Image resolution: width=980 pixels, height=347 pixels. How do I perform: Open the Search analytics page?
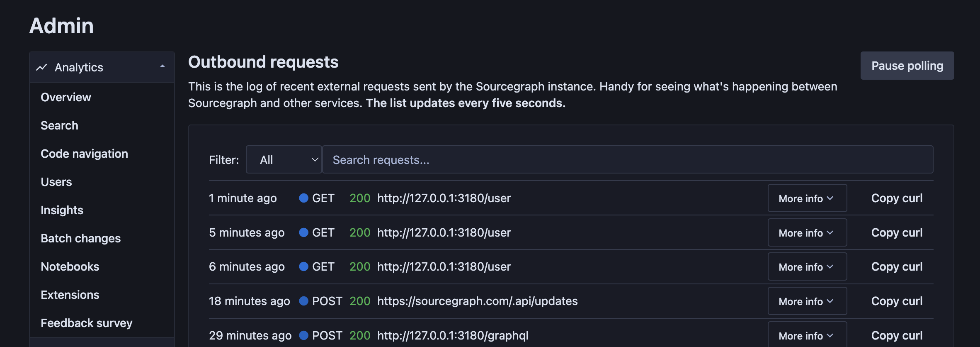click(59, 125)
